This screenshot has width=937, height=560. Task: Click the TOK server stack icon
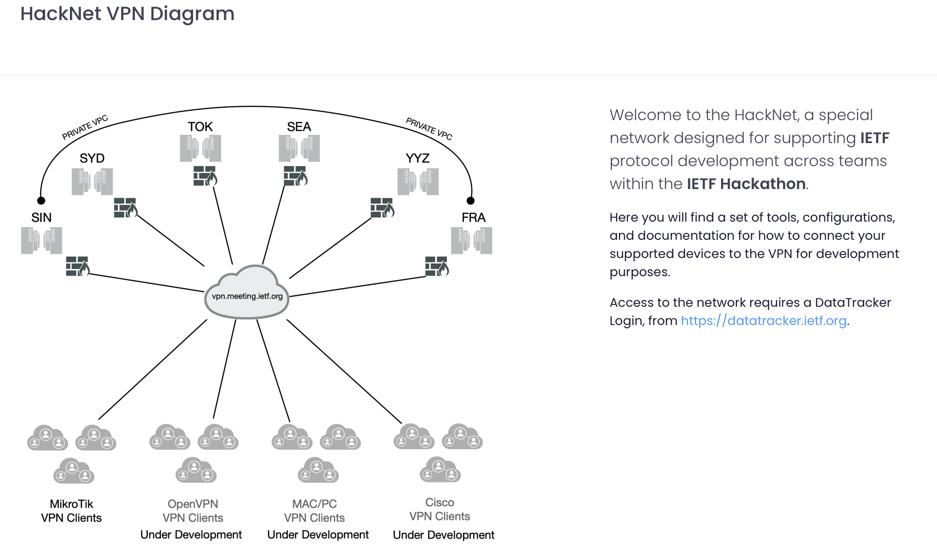[200, 147]
